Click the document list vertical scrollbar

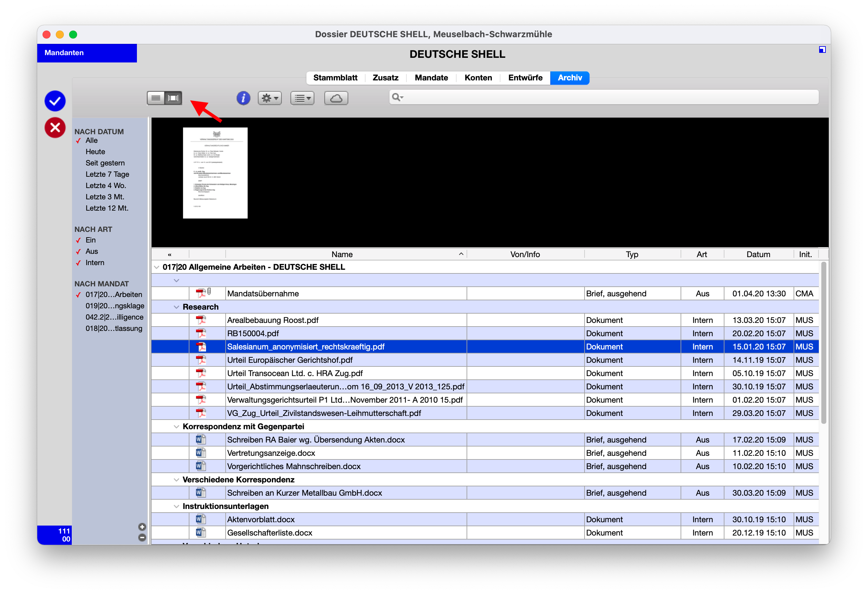point(823,343)
